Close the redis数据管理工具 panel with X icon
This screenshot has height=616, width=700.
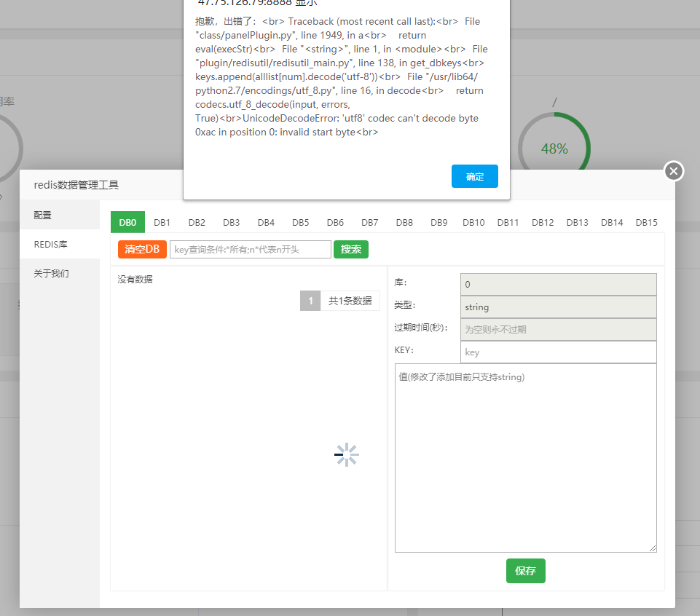674,171
